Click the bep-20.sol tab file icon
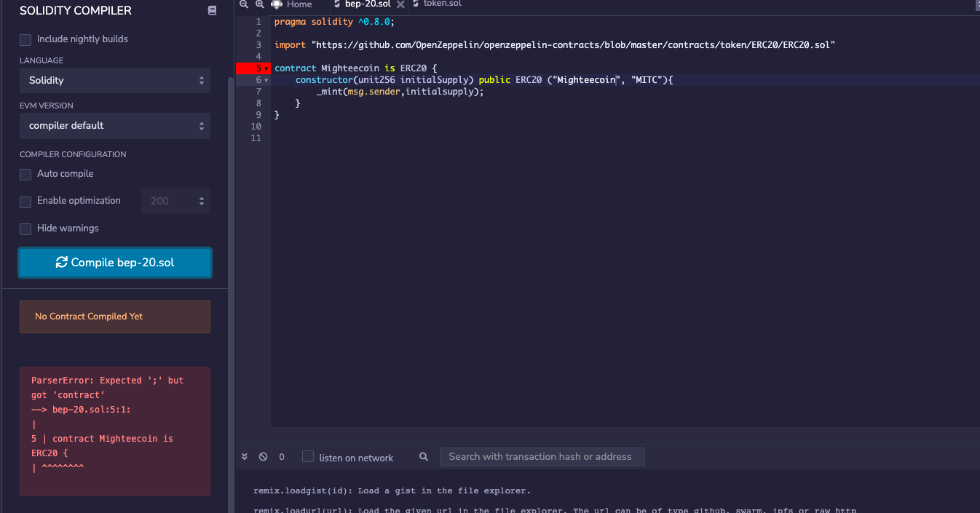This screenshot has height=513, width=980. coord(336,4)
